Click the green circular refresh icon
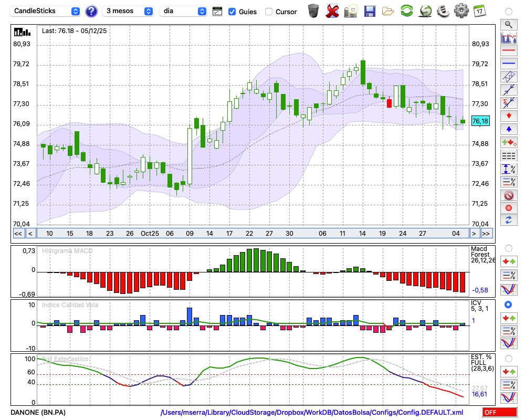The width and height of the screenshot is (525, 420). pos(406,11)
